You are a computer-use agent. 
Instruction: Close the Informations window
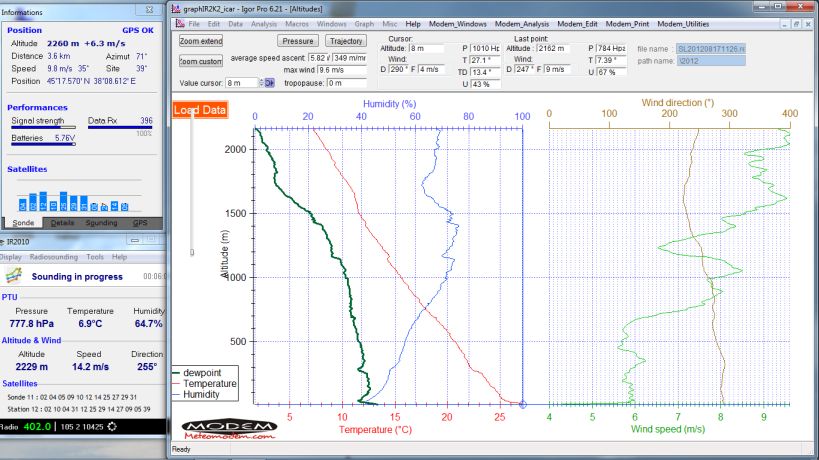149,10
